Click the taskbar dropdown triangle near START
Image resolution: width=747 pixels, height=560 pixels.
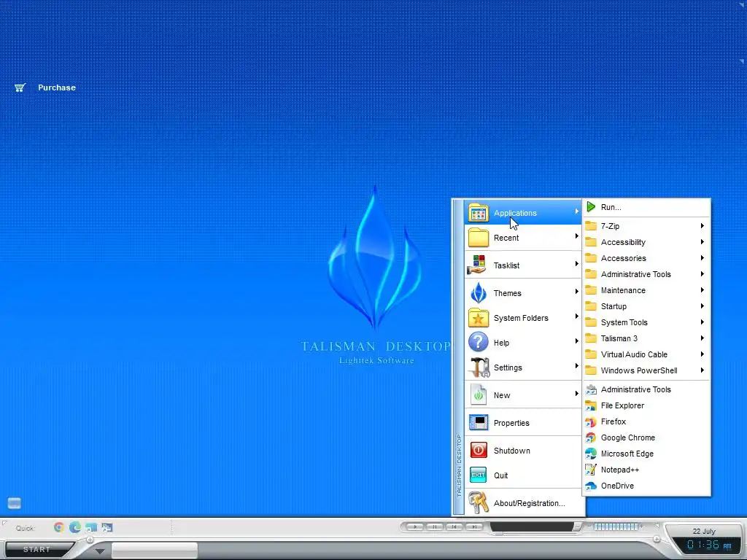[99, 551]
